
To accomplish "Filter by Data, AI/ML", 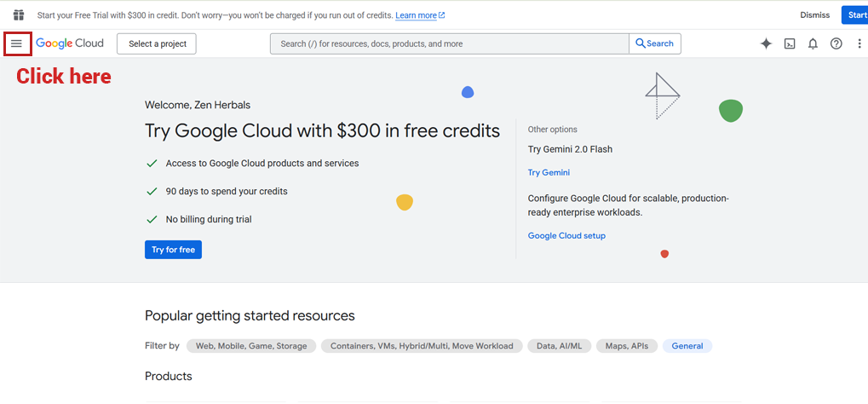I will click(559, 346).
